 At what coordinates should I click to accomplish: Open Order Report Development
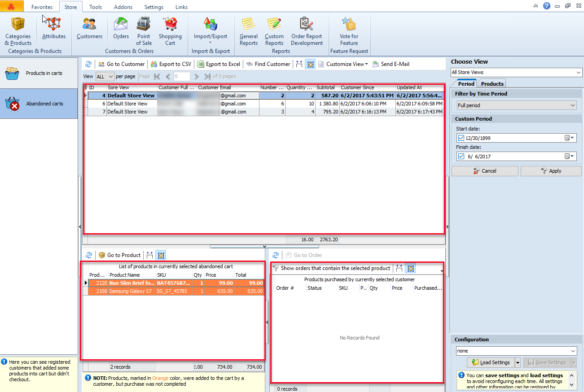coord(307,31)
